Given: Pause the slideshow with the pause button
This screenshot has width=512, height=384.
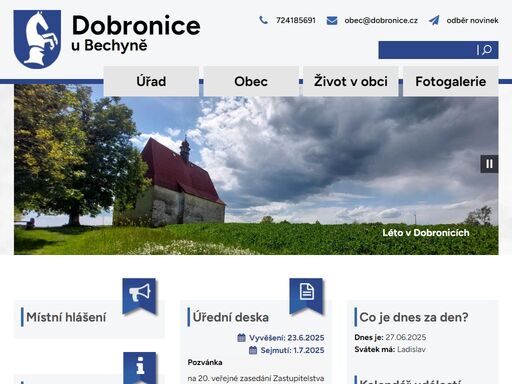Looking at the screenshot, I should coord(489,164).
